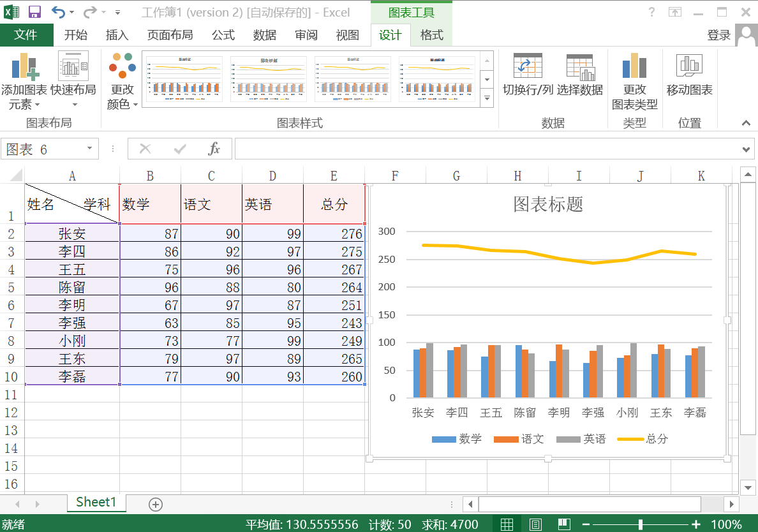Select the 格式 chart tools tab
758x532 pixels.
click(432, 35)
